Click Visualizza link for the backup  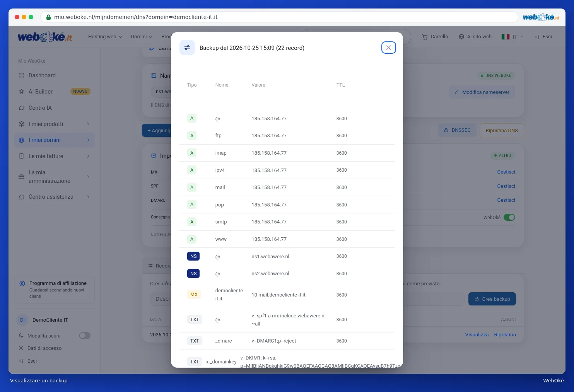(477, 335)
